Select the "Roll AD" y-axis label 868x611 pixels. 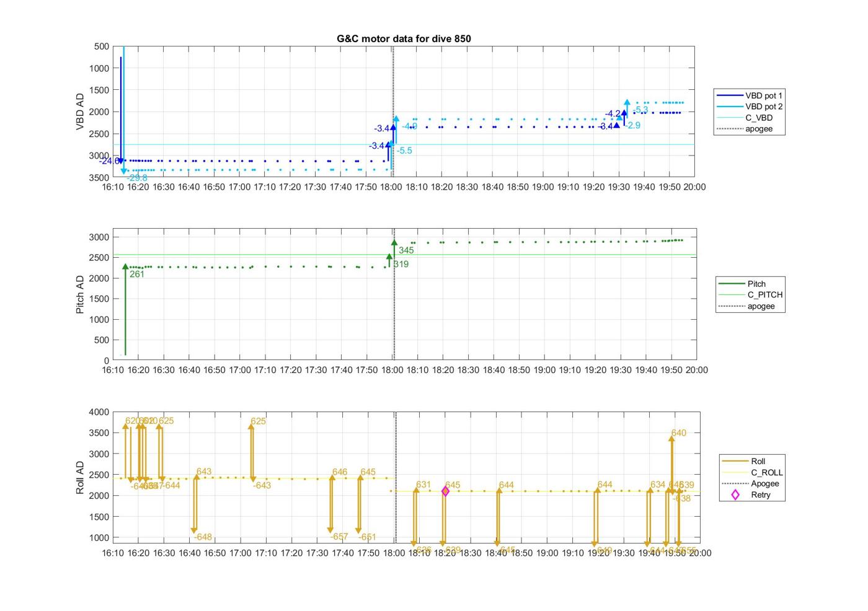click(x=80, y=477)
